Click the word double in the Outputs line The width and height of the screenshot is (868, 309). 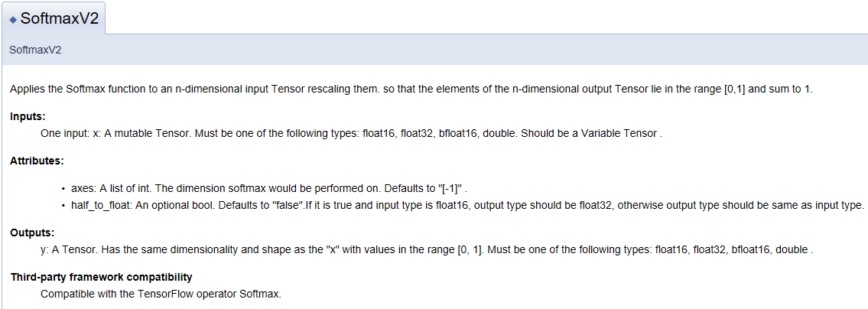[x=792, y=250]
